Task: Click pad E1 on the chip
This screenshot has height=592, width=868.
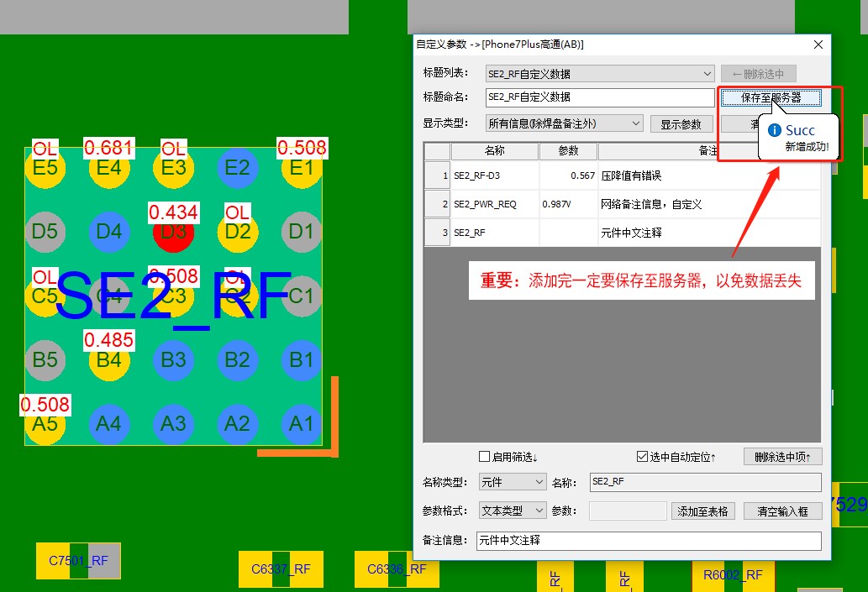Action: pyautogui.click(x=302, y=168)
